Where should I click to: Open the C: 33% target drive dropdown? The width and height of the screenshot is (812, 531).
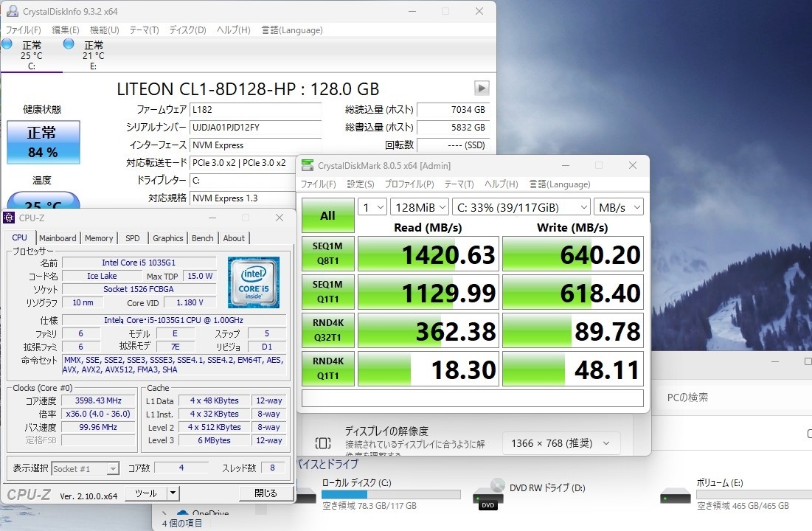(x=521, y=207)
